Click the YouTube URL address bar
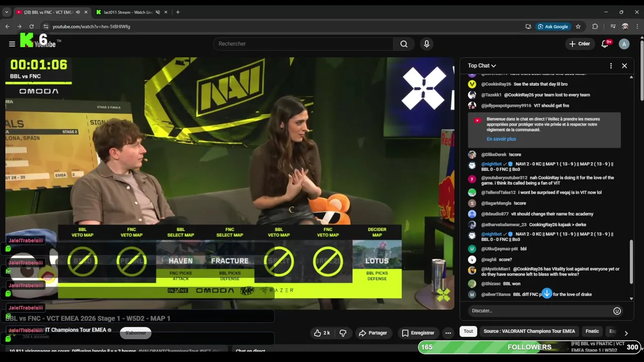644x362 pixels. [x=282, y=26]
